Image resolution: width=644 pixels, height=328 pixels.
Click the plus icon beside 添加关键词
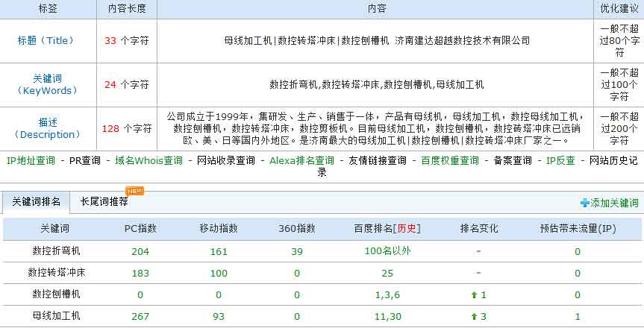coord(584,203)
